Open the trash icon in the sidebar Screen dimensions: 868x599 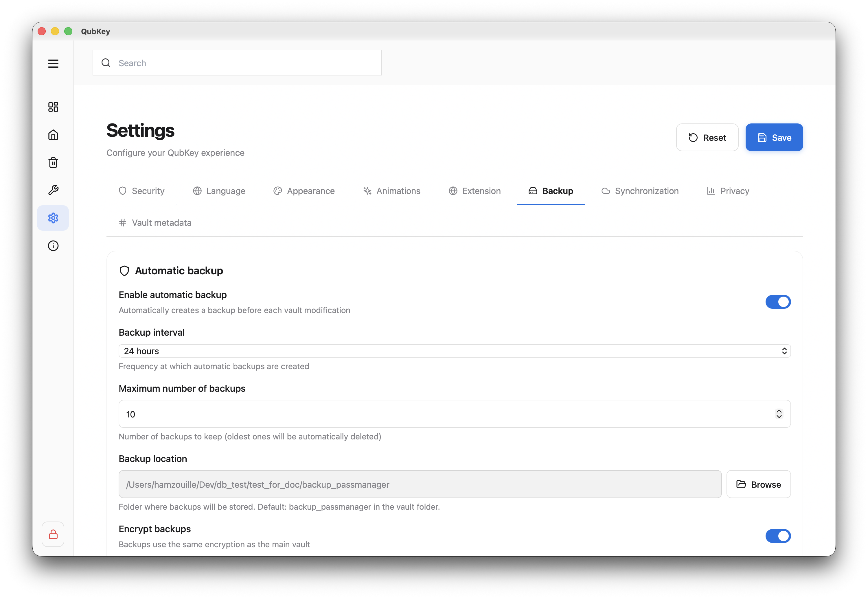click(53, 162)
